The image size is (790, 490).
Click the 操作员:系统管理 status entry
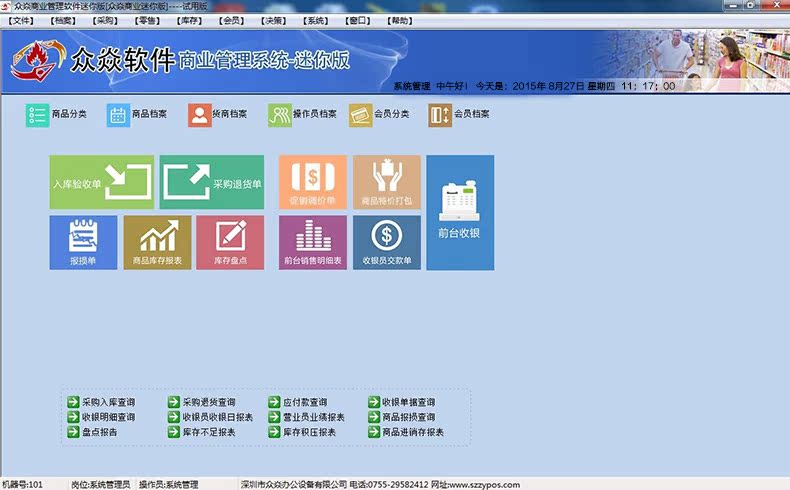[169, 484]
